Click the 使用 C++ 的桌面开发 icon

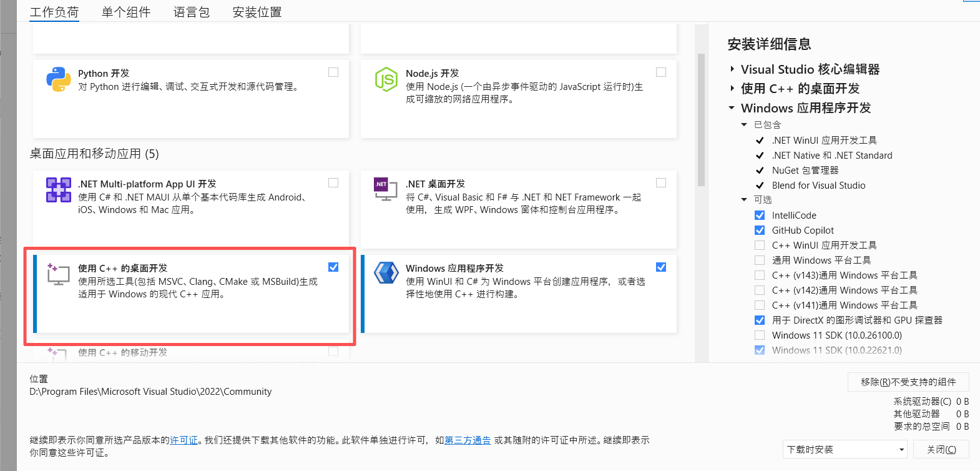pos(58,274)
